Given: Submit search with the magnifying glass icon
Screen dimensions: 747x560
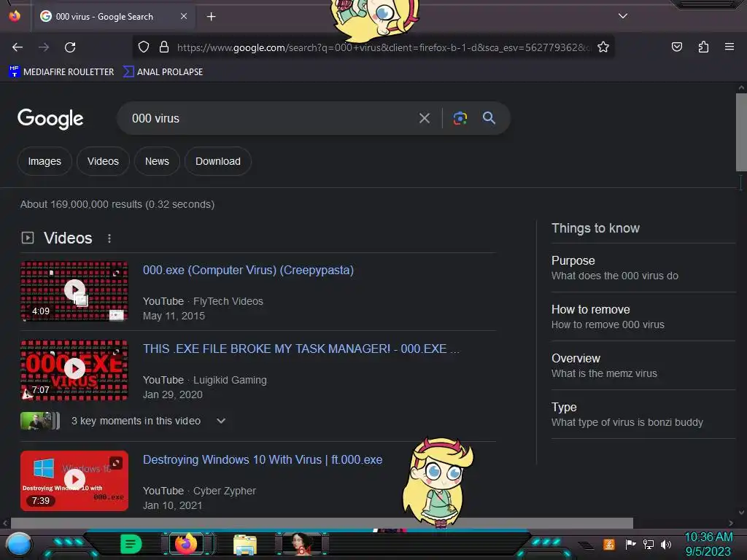Looking at the screenshot, I should pos(489,118).
